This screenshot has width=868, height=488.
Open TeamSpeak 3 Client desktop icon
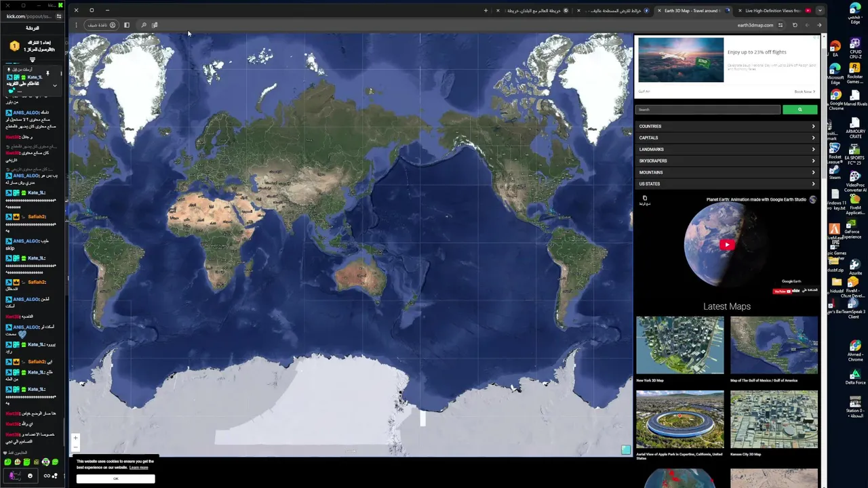point(853,309)
